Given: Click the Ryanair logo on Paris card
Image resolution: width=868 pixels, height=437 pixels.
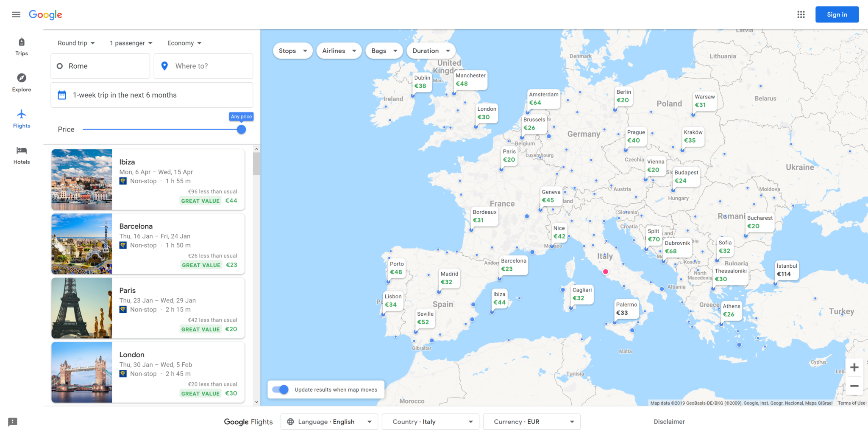Looking at the screenshot, I should tap(123, 310).
